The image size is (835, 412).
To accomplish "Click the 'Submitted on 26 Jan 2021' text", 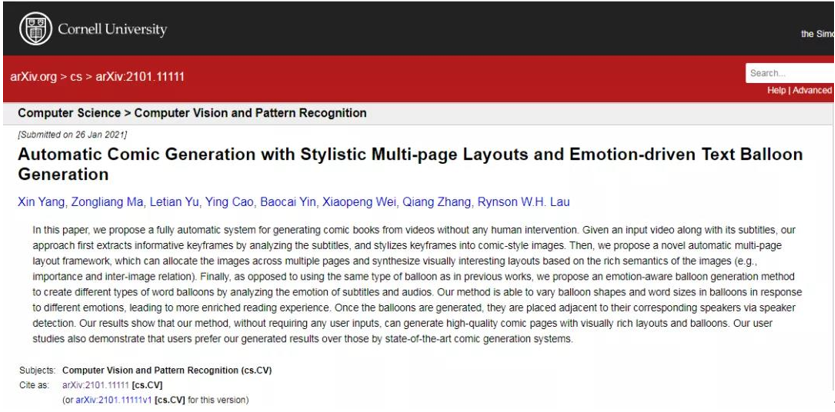I will [x=72, y=134].
